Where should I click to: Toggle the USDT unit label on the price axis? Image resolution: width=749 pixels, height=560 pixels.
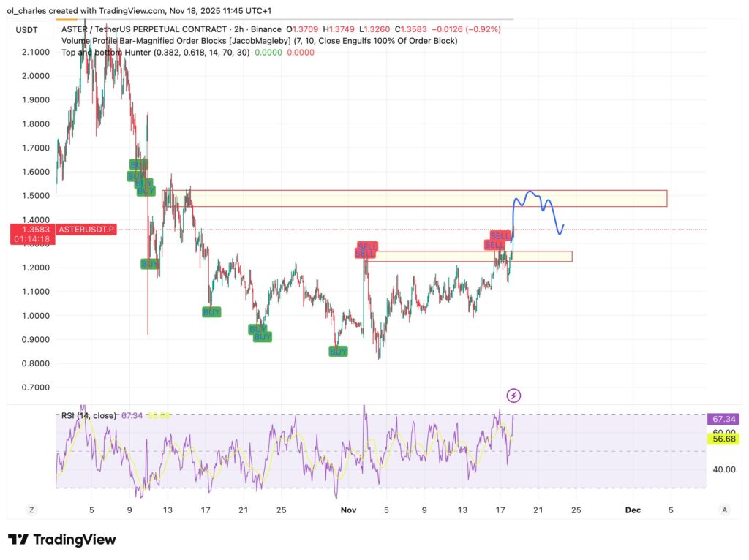point(27,31)
